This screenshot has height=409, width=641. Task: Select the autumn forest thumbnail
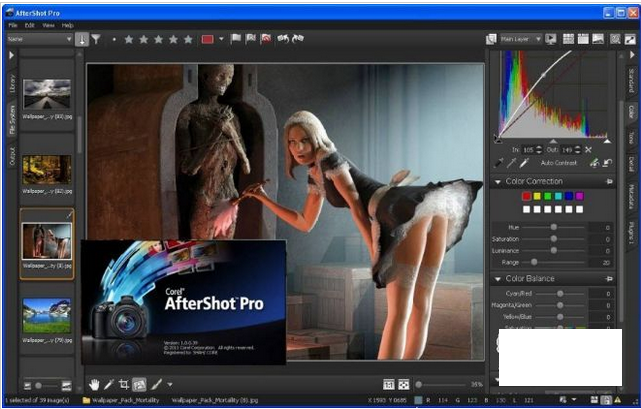(47, 170)
